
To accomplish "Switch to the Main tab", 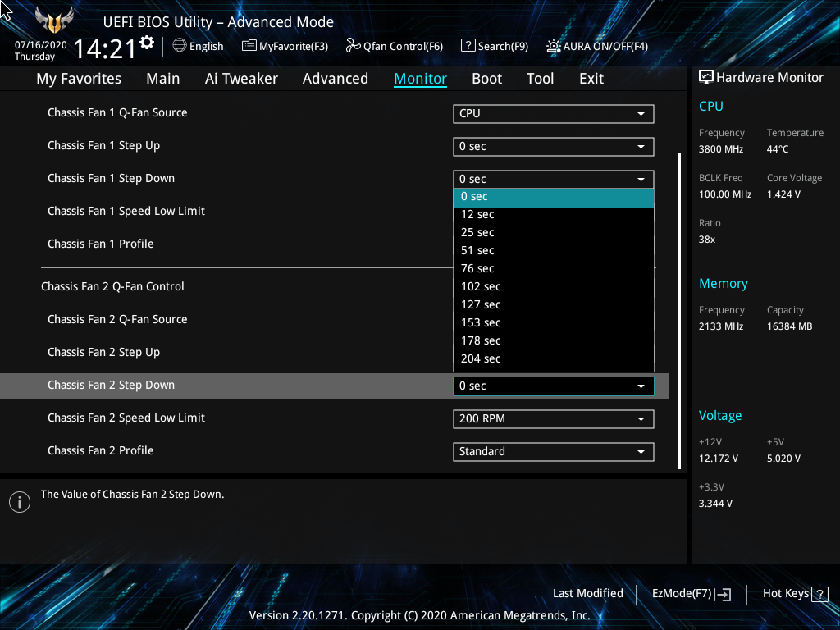I will point(163,79).
